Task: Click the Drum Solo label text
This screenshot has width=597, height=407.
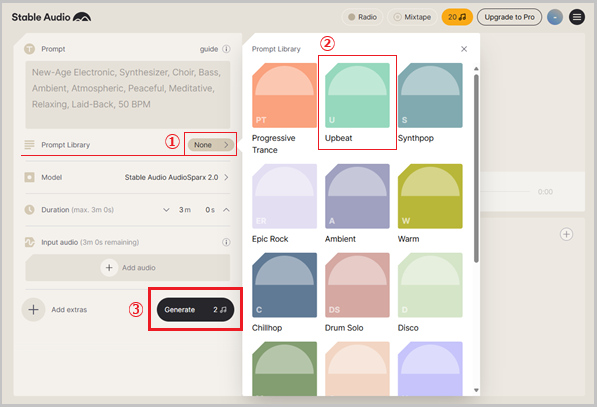Action: point(344,328)
